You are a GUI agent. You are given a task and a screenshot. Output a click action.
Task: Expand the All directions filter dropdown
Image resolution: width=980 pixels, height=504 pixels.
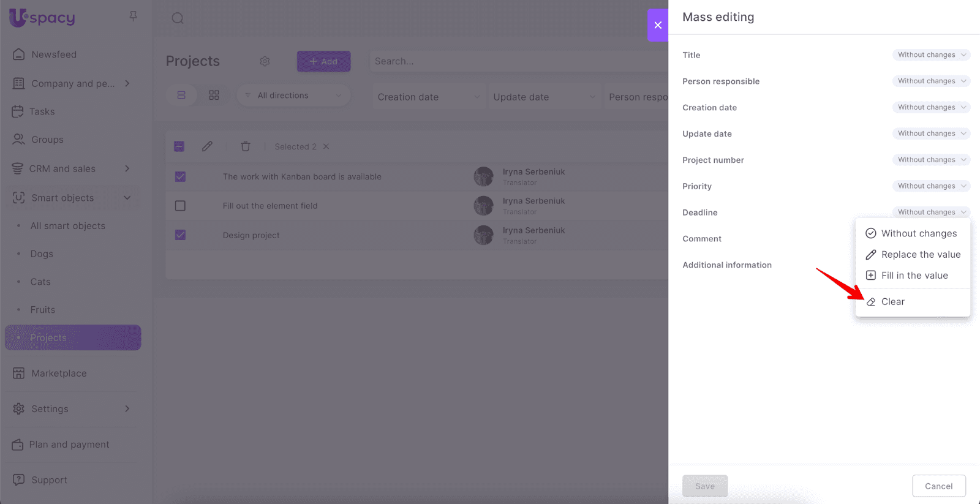293,96
